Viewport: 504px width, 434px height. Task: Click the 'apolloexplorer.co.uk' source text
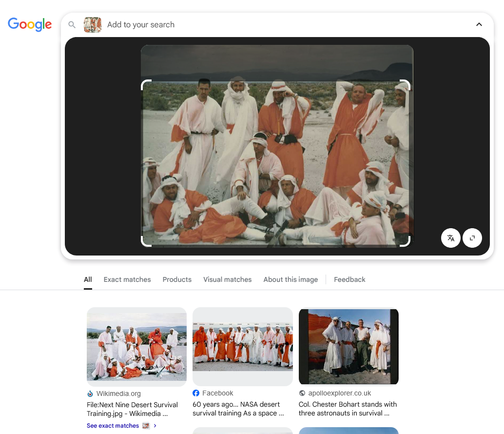(x=339, y=393)
